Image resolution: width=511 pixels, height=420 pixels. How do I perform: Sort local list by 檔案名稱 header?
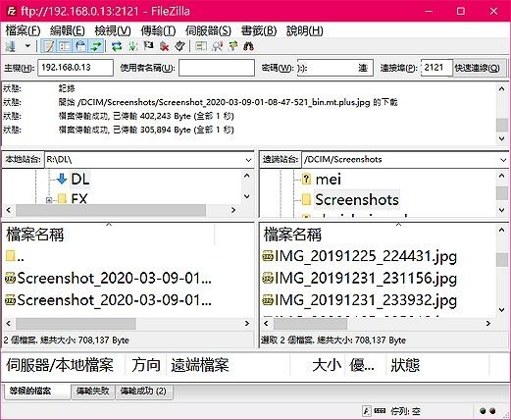point(109,235)
